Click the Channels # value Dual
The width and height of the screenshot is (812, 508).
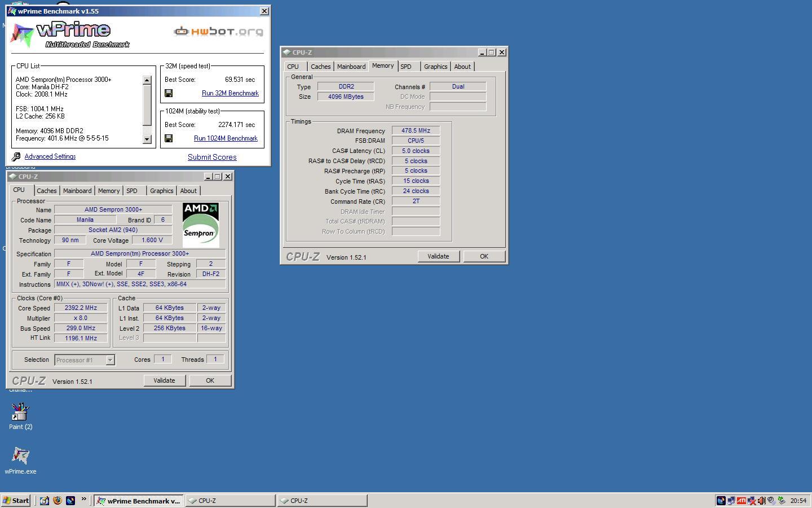[x=458, y=86]
